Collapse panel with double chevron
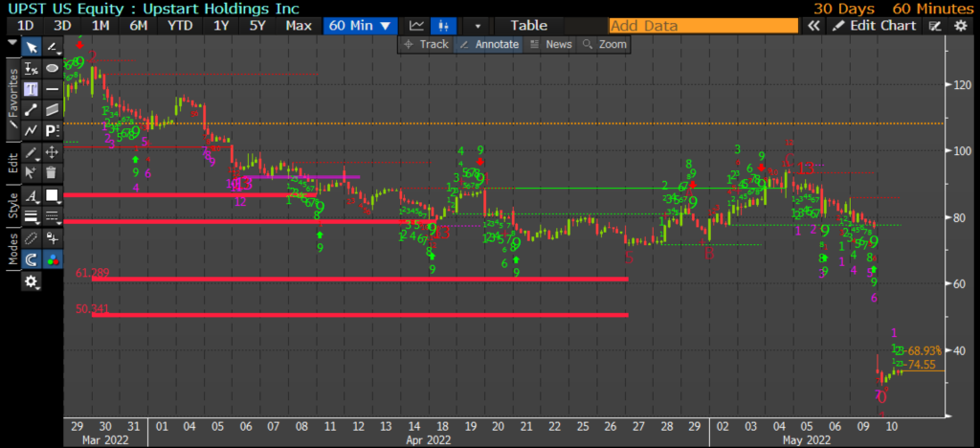This screenshot has width=980, height=448. (813, 26)
